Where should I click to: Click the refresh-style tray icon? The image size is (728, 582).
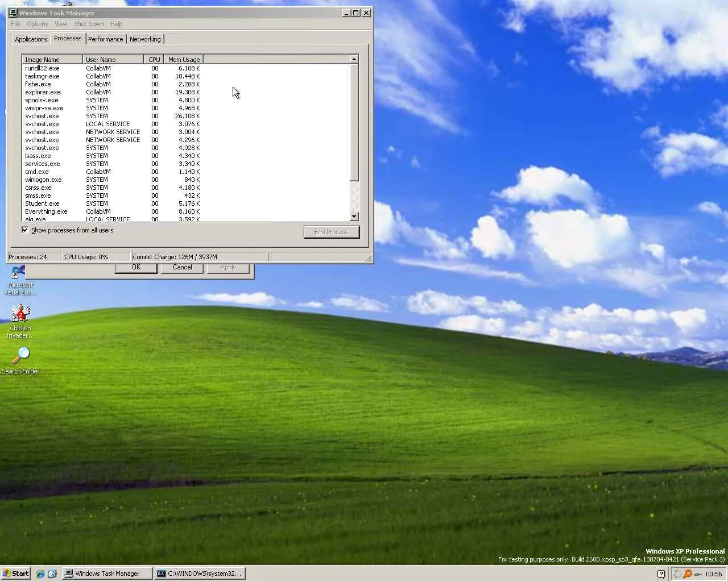(677, 574)
